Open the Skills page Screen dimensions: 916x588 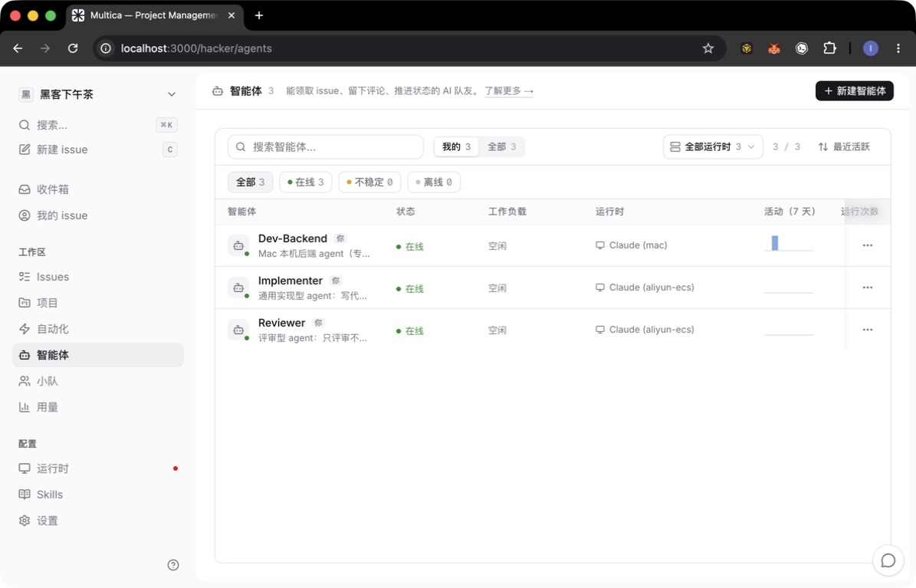tap(97, 494)
